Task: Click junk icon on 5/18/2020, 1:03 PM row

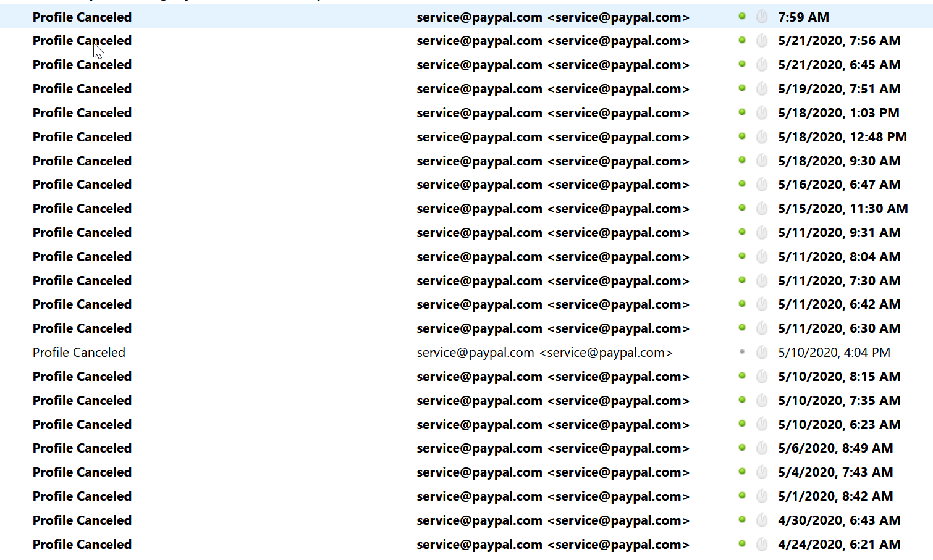Action: click(x=762, y=112)
